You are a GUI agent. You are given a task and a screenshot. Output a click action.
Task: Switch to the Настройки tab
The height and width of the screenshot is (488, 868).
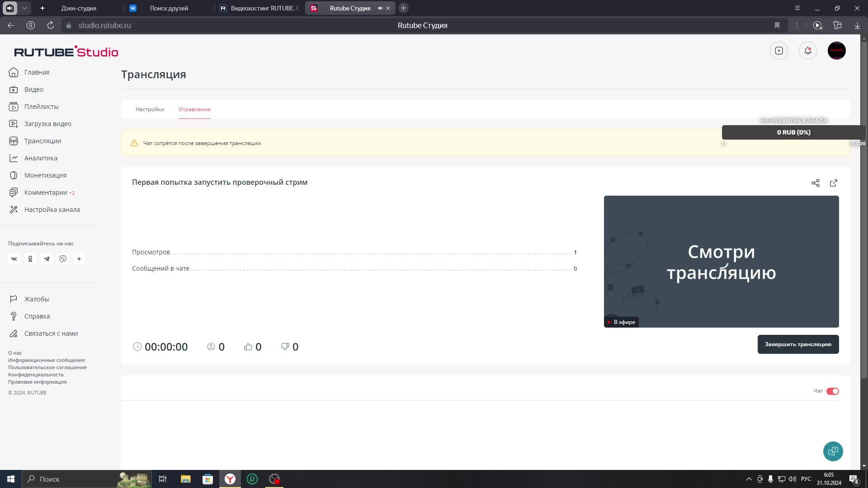150,109
